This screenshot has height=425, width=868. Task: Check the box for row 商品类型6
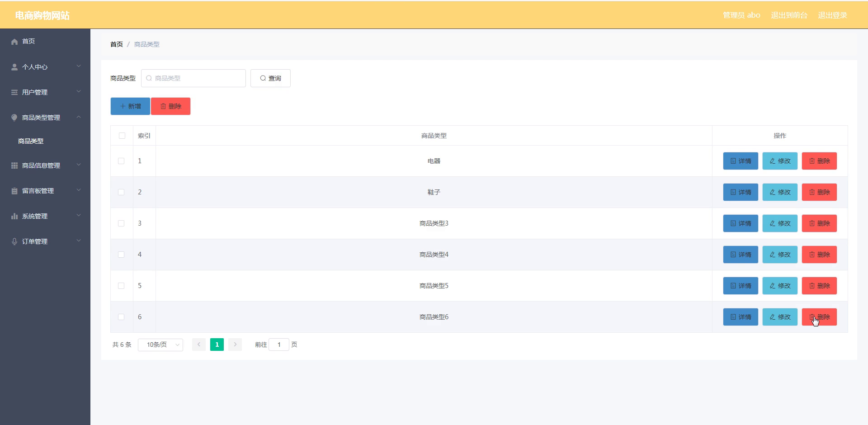(x=121, y=317)
